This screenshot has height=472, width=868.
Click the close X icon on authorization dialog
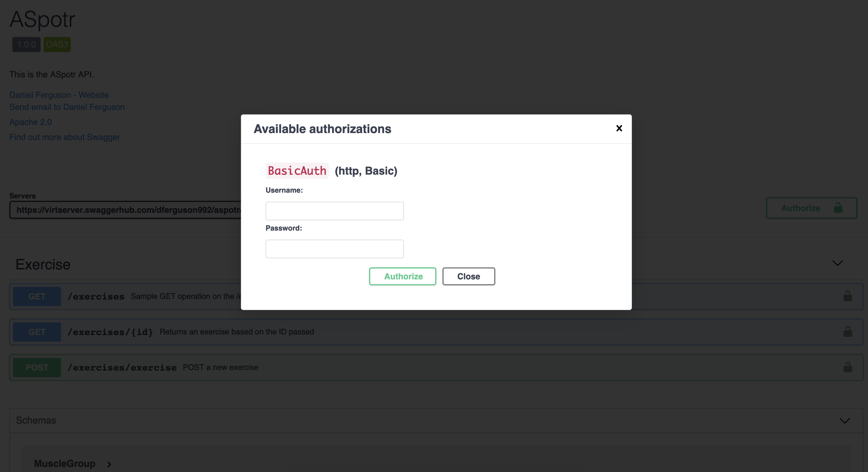click(x=619, y=128)
